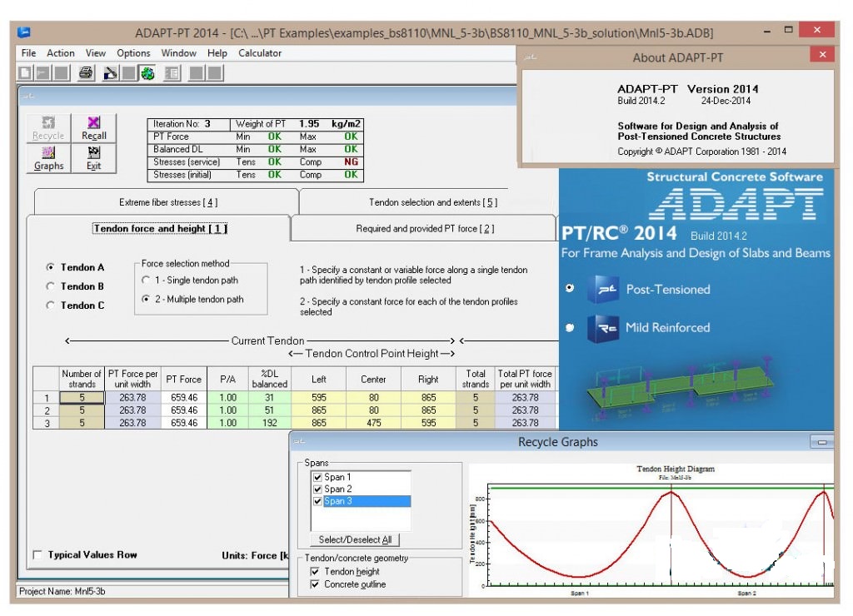Toggle the Span 1 checkbox

317,477
